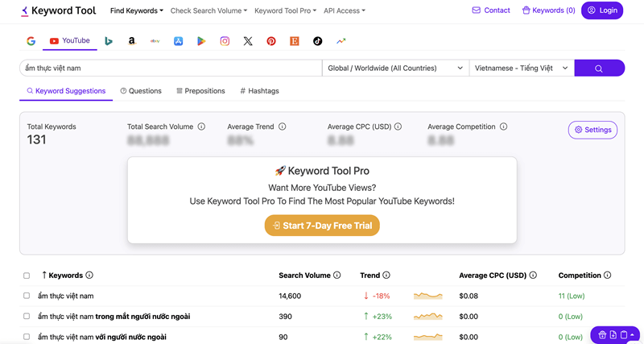
Task: Switch to the Prepositions tab
Action: point(200,91)
